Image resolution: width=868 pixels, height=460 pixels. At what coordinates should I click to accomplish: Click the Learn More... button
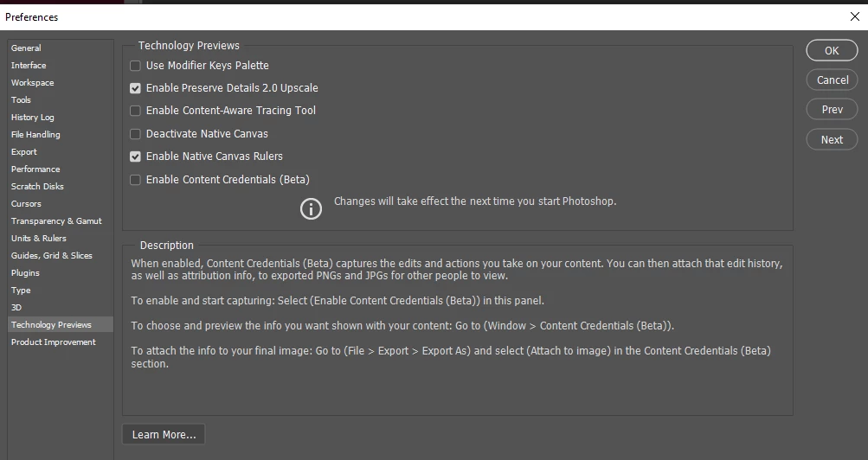click(x=164, y=435)
